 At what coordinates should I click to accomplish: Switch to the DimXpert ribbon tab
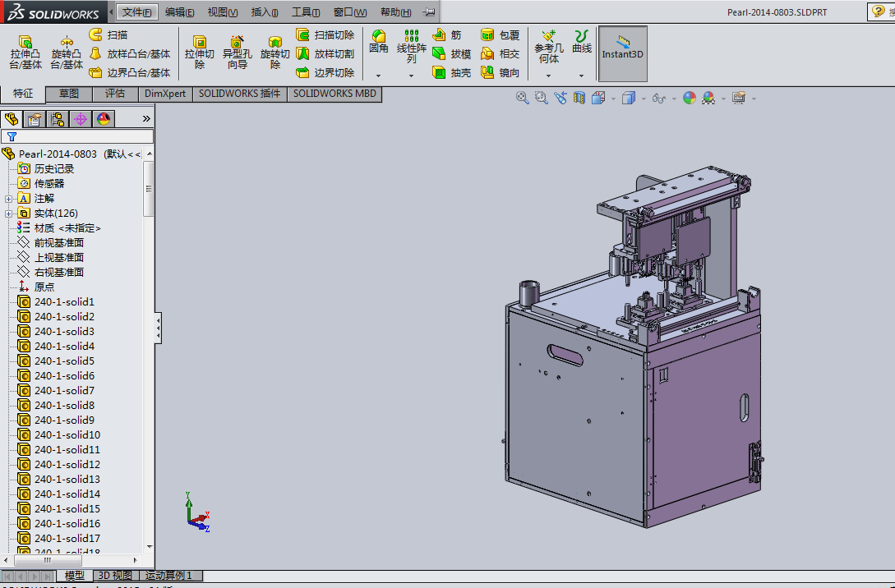pyautogui.click(x=165, y=94)
